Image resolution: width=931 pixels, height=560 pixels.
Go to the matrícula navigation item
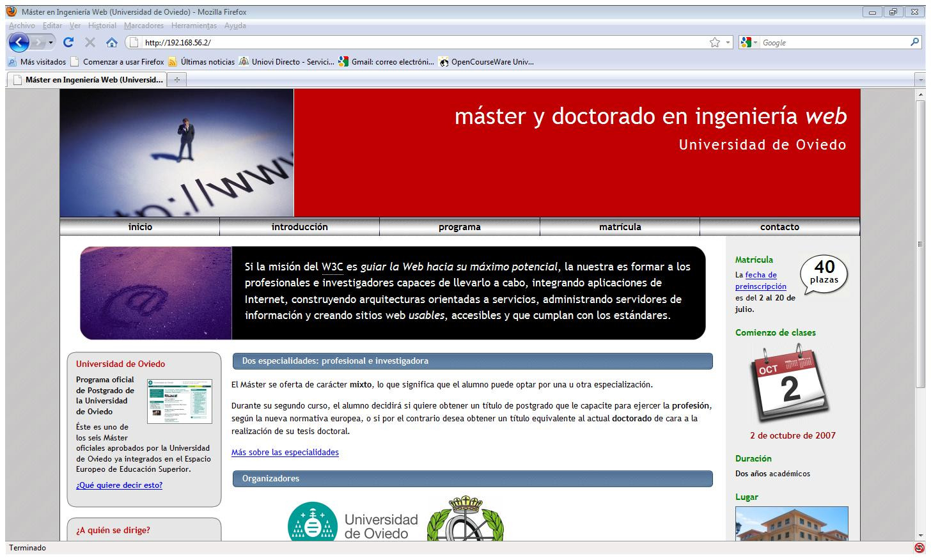point(620,227)
